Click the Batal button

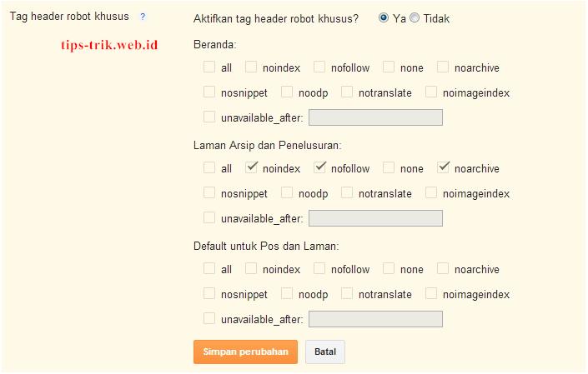point(325,352)
